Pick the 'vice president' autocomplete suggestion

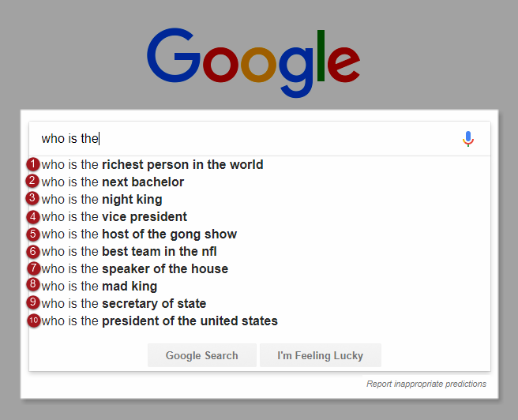[114, 217]
